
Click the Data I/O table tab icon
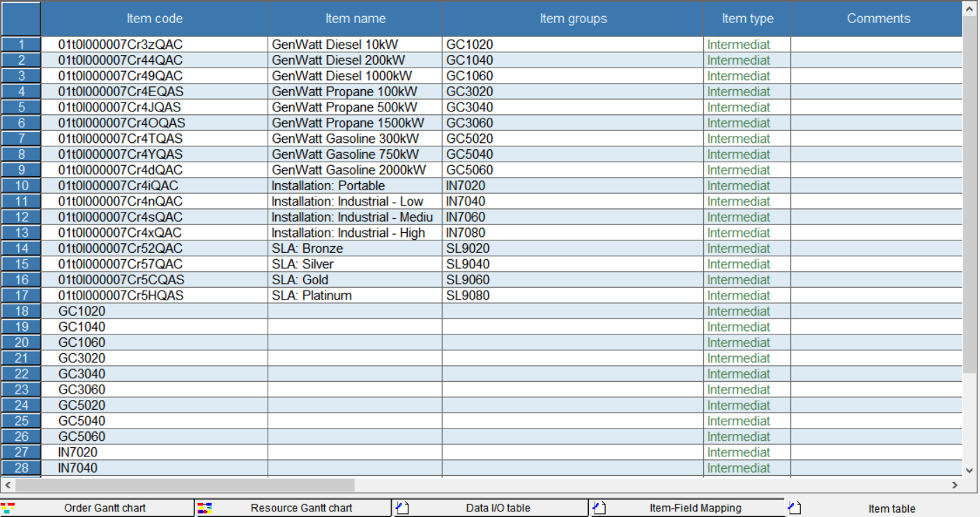(x=401, y=508)
